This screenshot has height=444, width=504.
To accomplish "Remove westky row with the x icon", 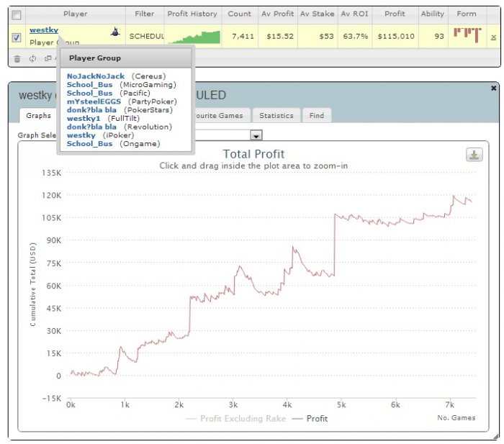I will 493,37.
